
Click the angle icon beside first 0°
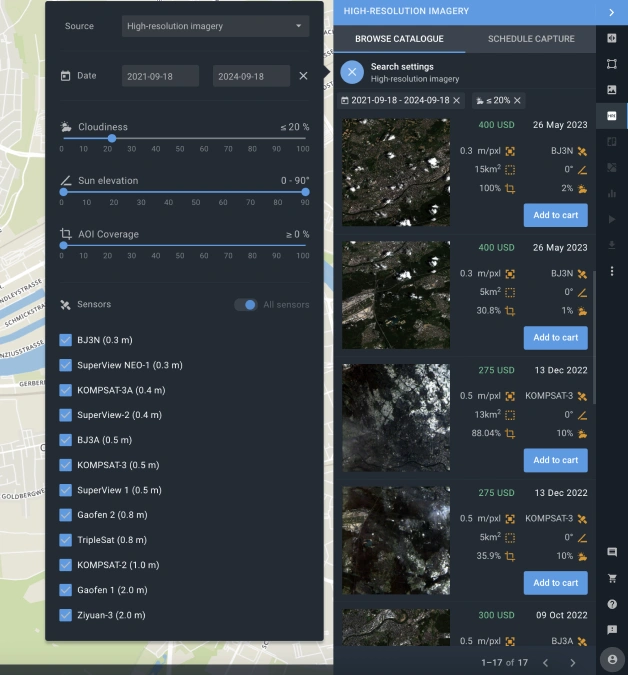tap(582, 170)
